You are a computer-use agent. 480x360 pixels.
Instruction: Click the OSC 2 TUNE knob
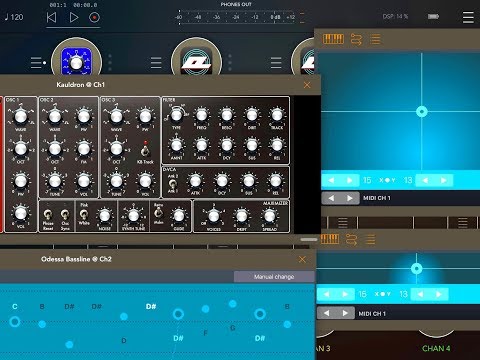(x=55, y=181)
